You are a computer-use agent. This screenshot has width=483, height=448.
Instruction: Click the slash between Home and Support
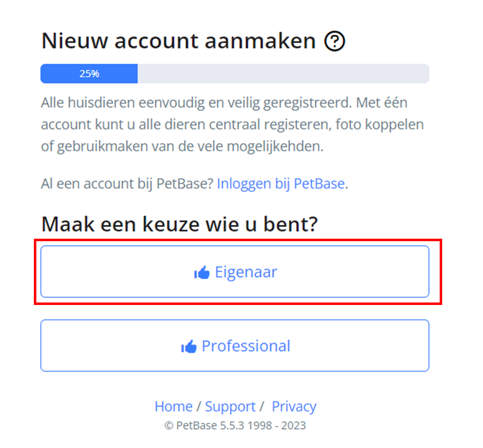coord(199,406)
